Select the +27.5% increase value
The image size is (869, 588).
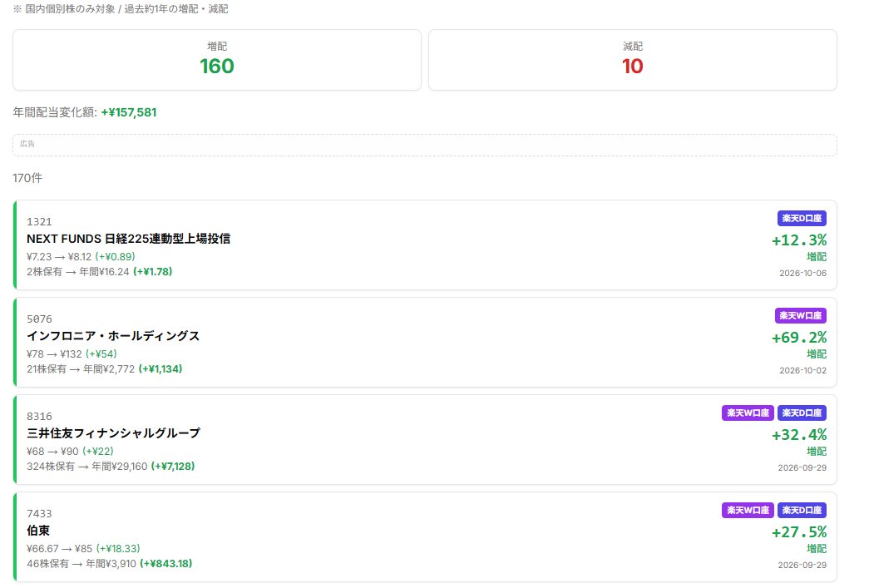pyautogui.click(x=799, y=532)
